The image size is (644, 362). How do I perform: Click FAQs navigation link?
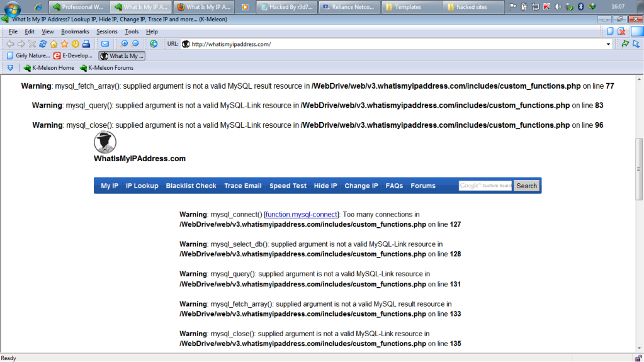(x=394, y=186)
